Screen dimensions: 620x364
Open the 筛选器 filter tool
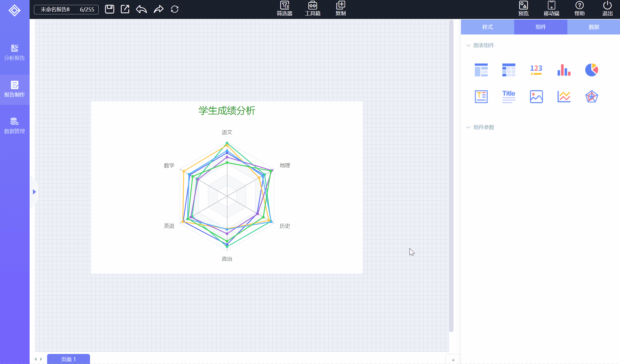pyautogui.click(x=284, y=9)
